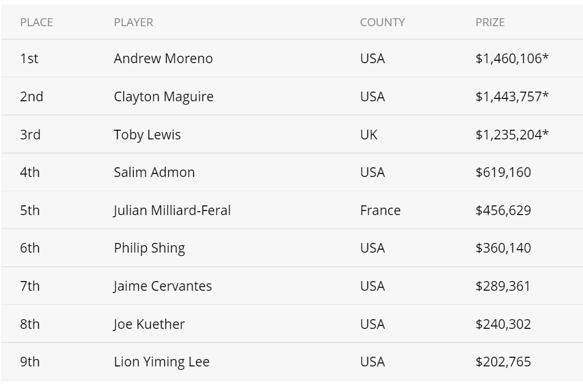
Task: Select Lion Yiming Lee's name
Action: pos(162,362)
